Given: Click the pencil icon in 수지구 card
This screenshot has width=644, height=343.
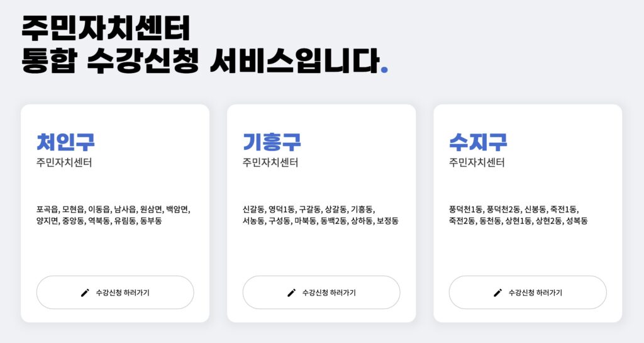Looking at the screenshot, I should (497, 293).
